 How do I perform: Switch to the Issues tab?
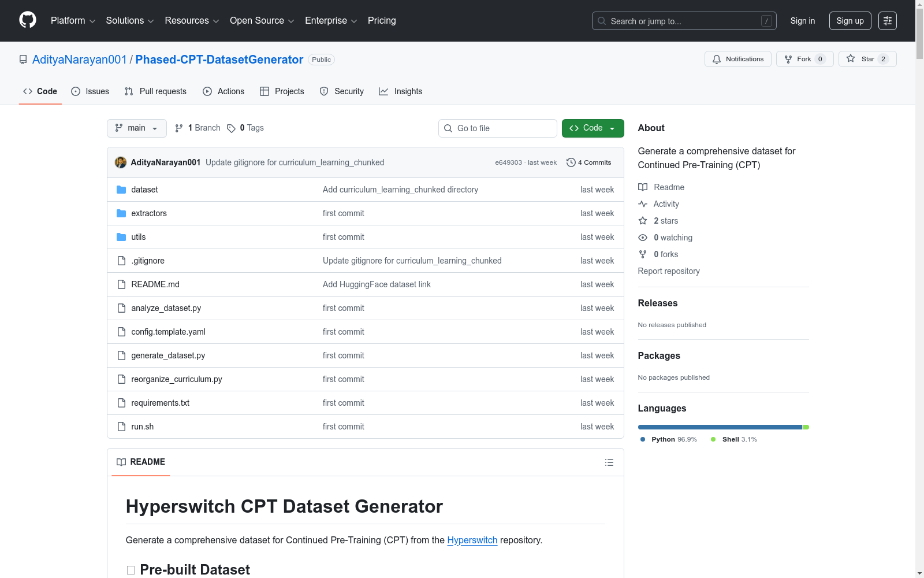[x=90, y=91]
